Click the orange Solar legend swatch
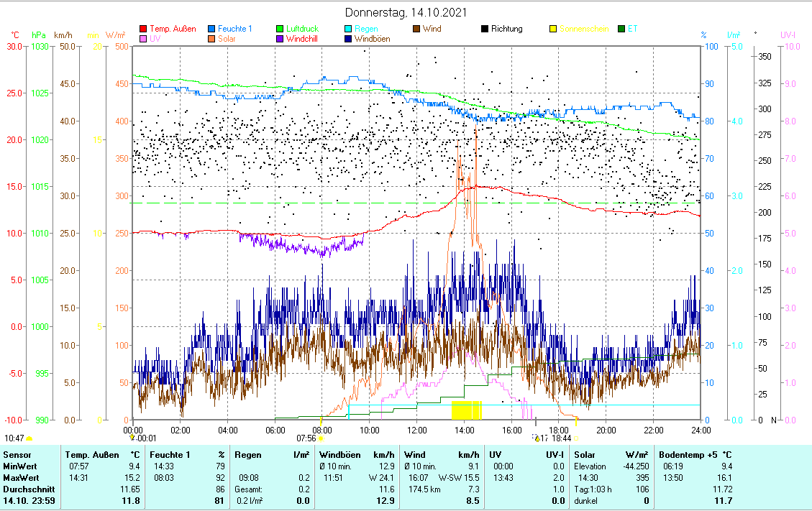This screenshot has width=812, height=511. tap(212, 39)
